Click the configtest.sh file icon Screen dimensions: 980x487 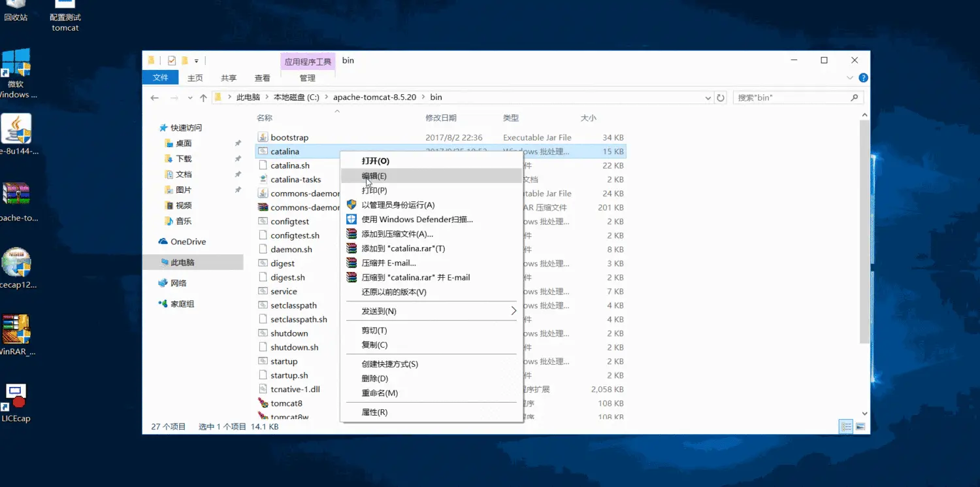pos(263,235)
